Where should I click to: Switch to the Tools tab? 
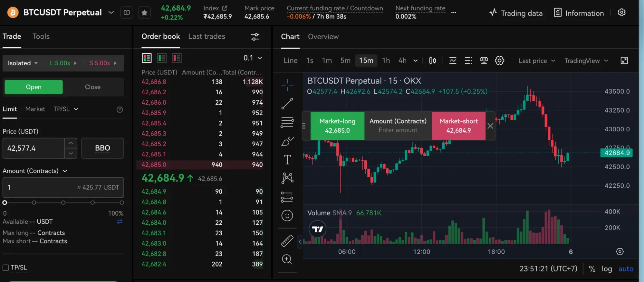(x=41, y=36)
